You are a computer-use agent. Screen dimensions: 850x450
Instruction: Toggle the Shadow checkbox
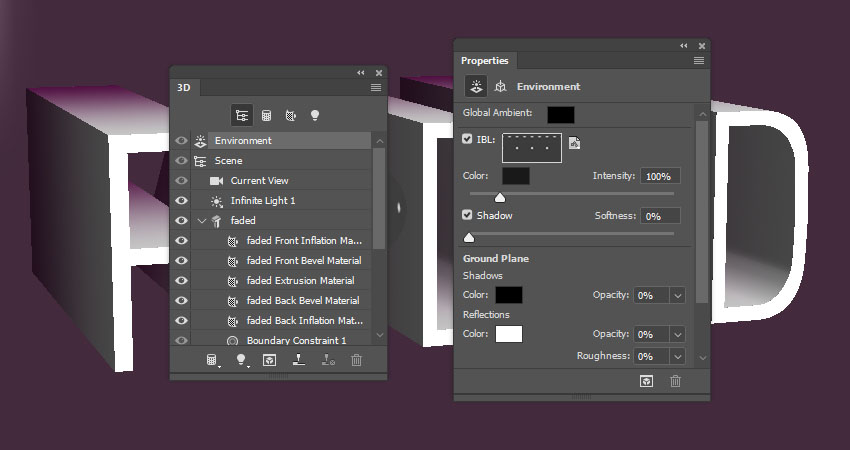pyautogui.click(x=468, y=215)
